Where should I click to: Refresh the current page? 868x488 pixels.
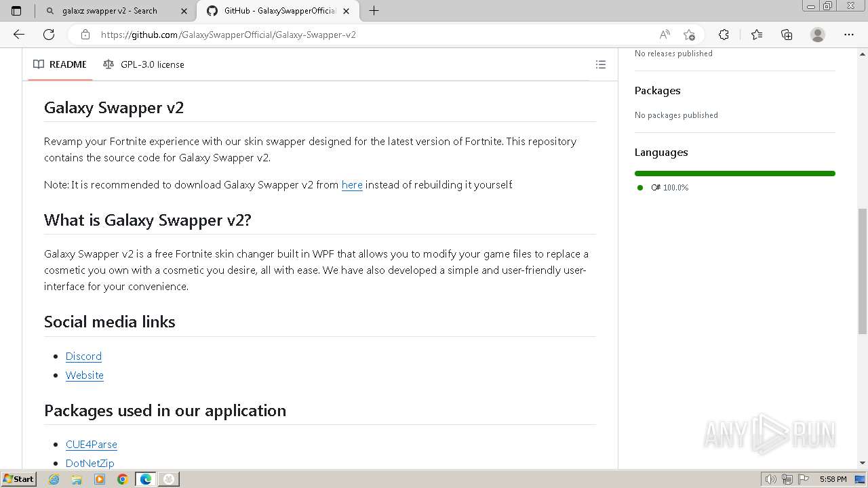pos(49,35)
